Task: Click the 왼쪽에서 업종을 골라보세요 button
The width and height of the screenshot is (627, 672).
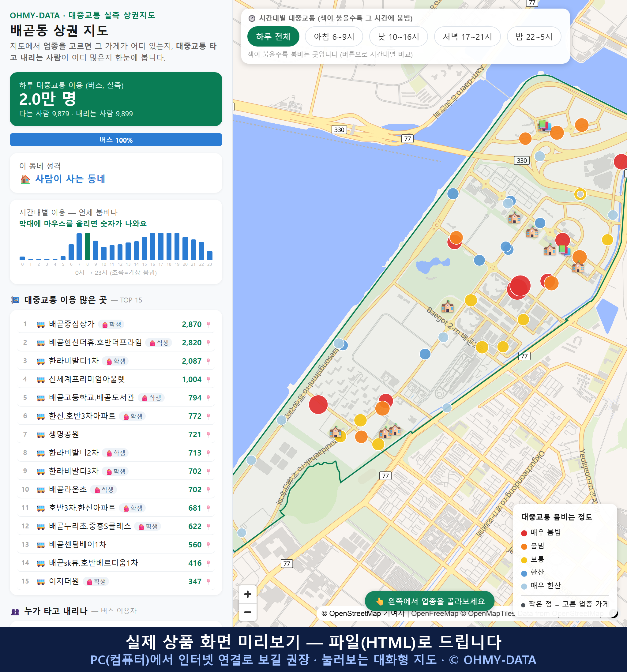Action: 430,601
